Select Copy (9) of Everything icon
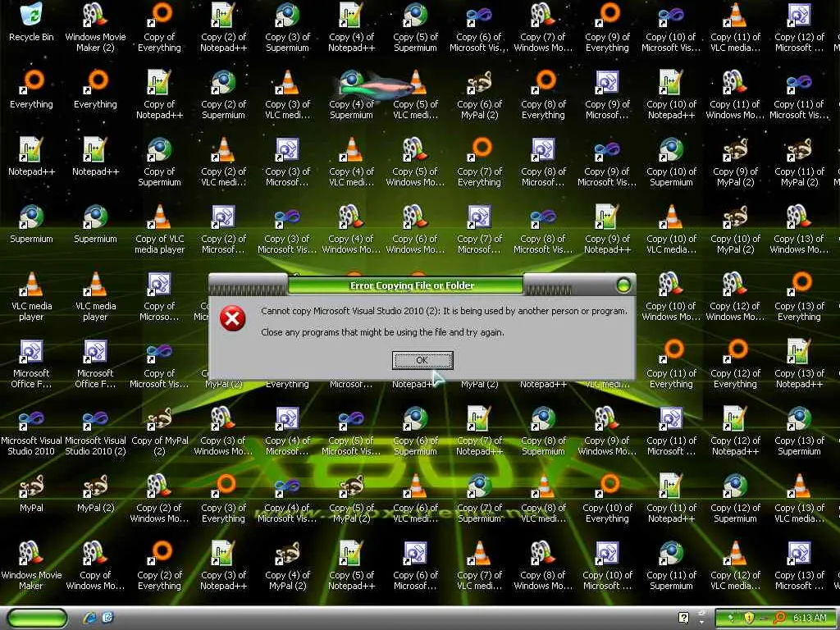The width and height of the screenshot is (840, 630). pyautogui.click(x=608, y=28)
